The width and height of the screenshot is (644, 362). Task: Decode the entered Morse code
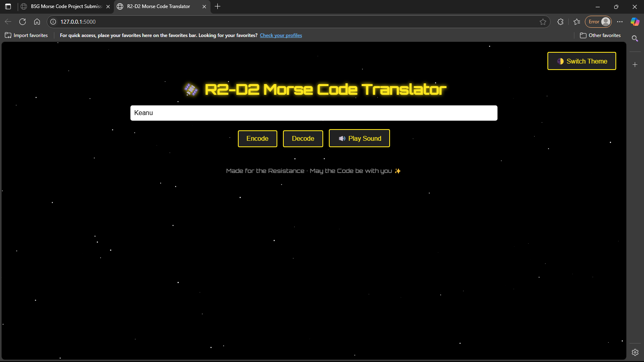tap(303, 139)
